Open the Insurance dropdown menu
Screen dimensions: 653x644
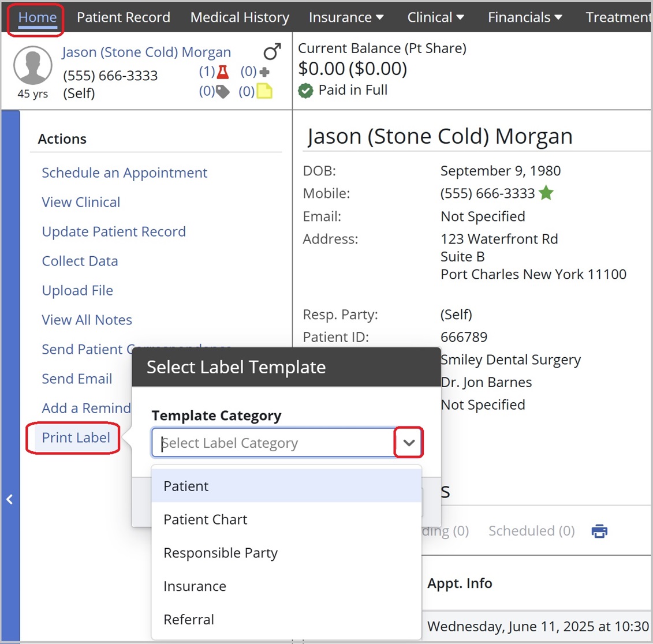coord(346,17)
